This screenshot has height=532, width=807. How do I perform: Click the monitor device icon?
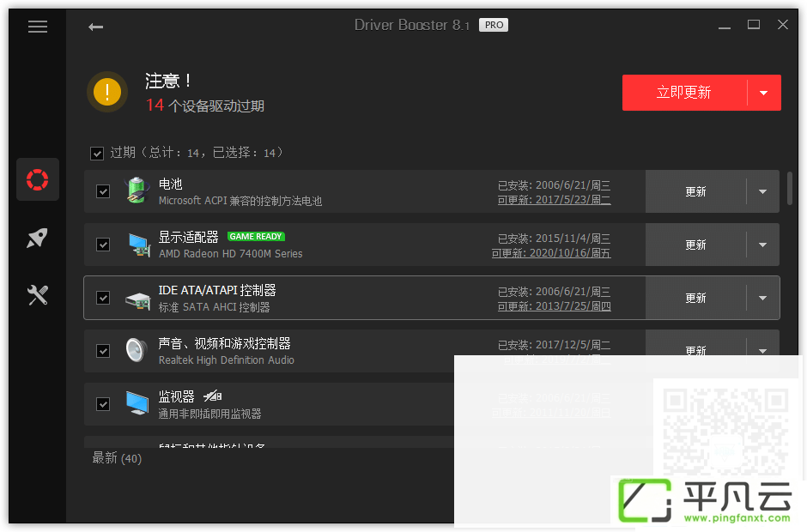[x=137, y=402]
